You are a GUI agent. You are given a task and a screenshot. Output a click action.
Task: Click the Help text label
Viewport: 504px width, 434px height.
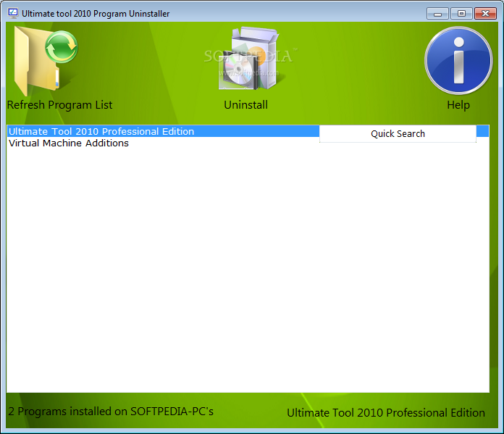point(458,105)
